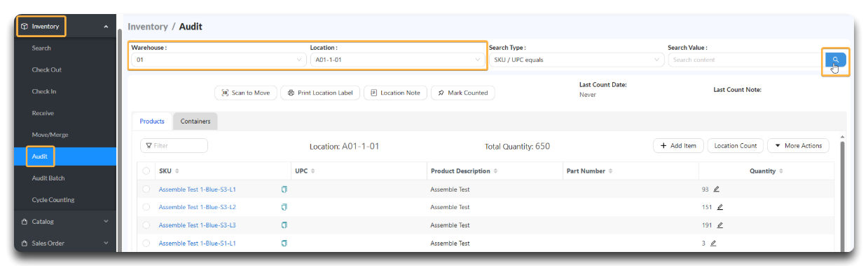This screenshot has height=266, width=868.
Task: Click the blue search magnifier button
Action: pos(835,60)
